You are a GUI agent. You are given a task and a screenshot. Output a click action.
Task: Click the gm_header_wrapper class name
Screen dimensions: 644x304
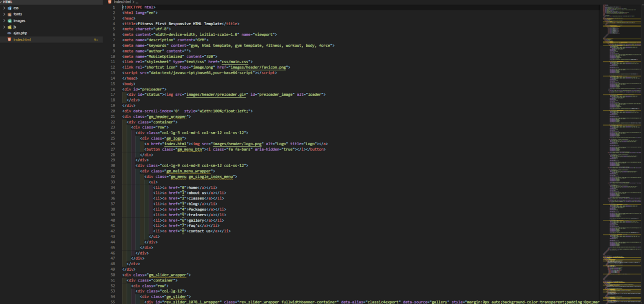(x=168, y=117)
